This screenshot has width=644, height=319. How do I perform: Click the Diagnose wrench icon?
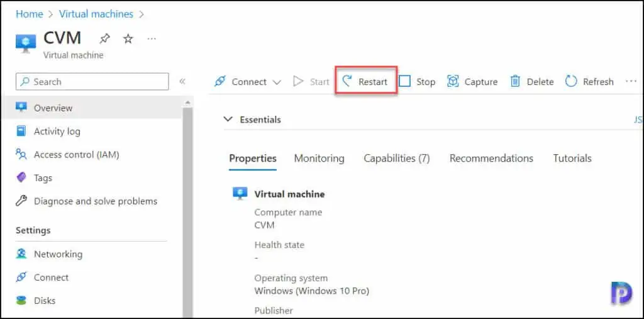pos(21,201)
